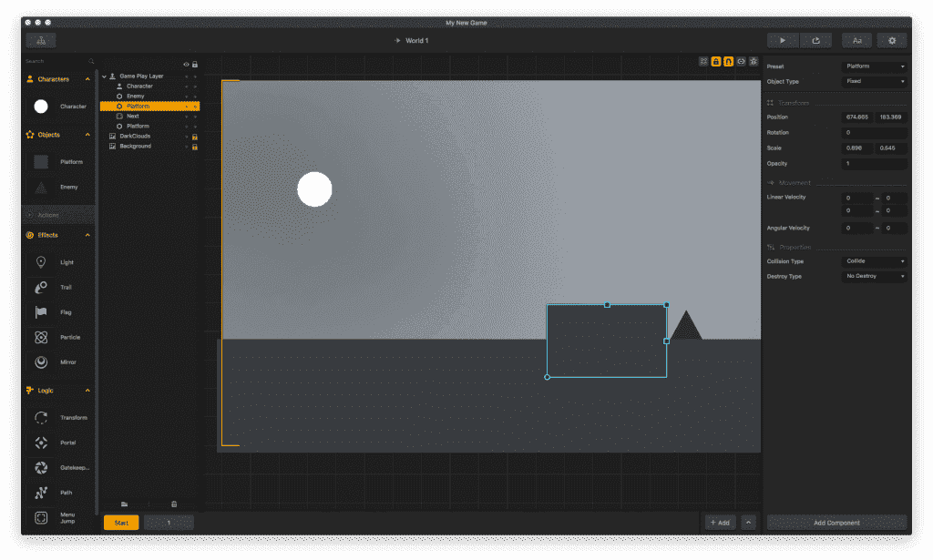Click the up chevron next to Add

coord(749,523)
